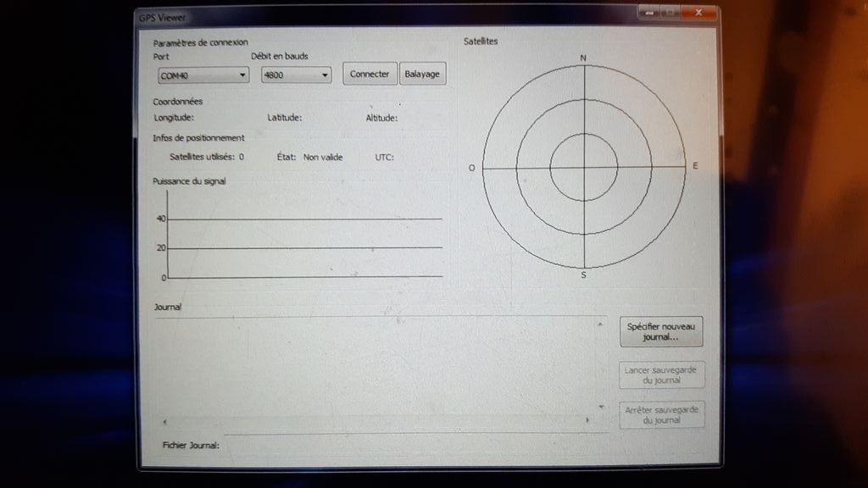868x488 pixels.
Task: Open the COM40 port dropdown
Action: click(x=203, y=75)
